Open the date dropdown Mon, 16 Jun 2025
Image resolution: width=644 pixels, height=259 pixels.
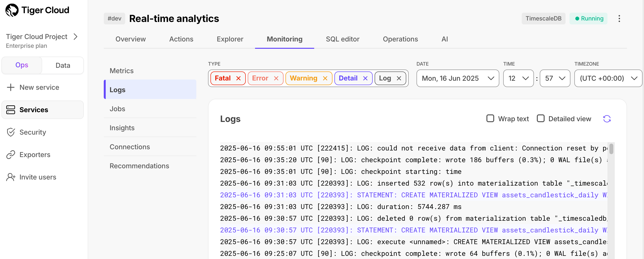pos(457,78)
